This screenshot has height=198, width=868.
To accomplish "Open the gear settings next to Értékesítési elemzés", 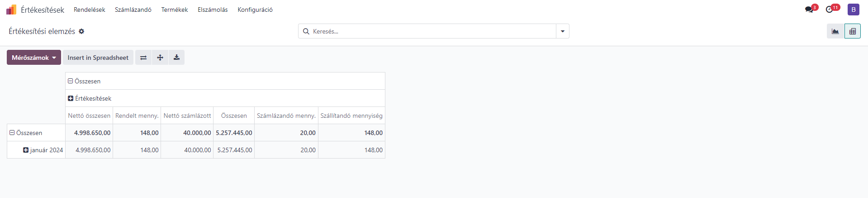I will click(x=81, y=31).
